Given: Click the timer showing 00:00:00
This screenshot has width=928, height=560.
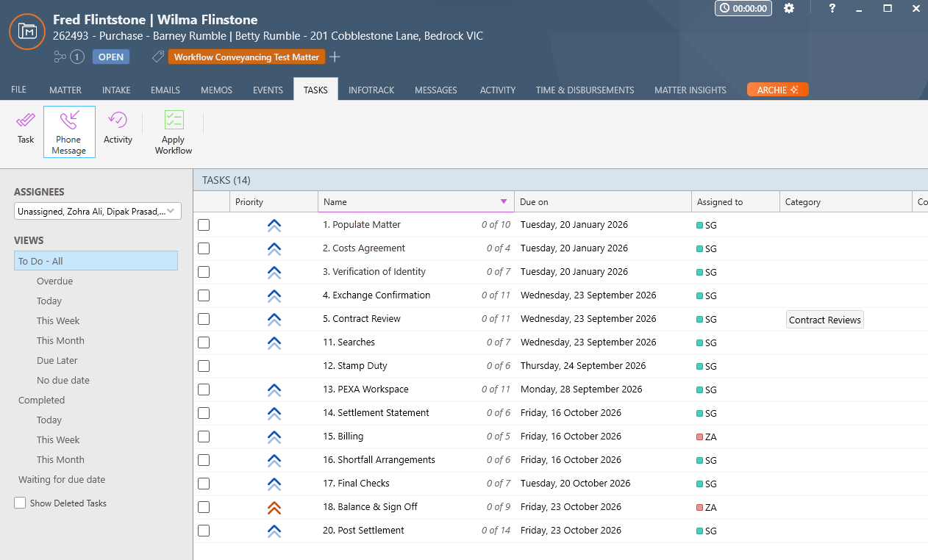Looking at the screenshot, I should pos(743,8).
